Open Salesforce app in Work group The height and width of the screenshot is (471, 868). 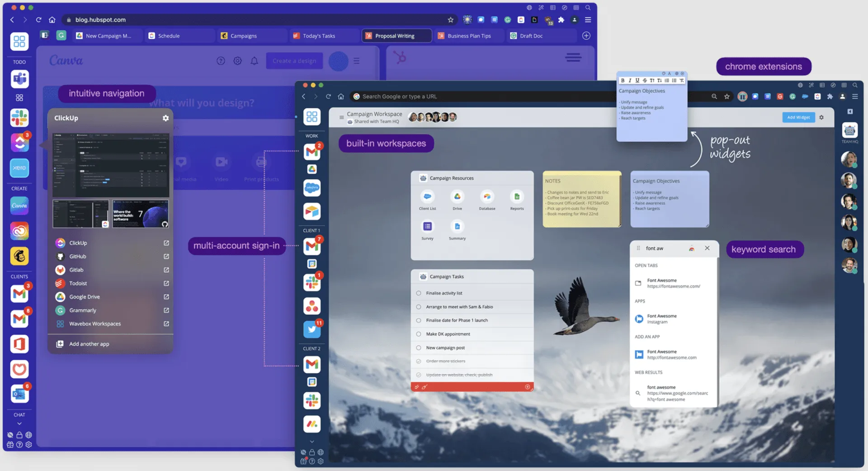312,188
